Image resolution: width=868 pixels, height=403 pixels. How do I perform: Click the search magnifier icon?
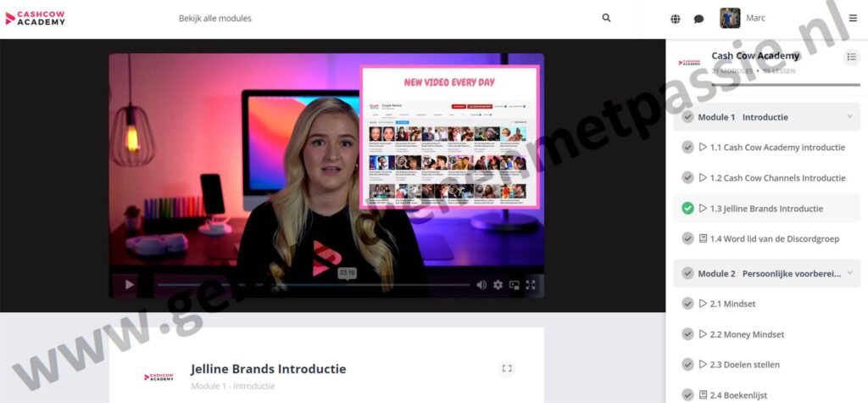606,18
